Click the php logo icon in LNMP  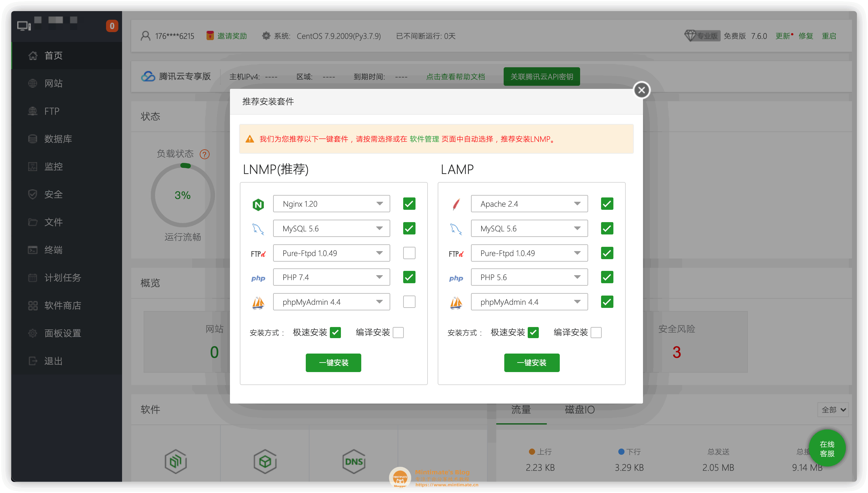(258, 278)
